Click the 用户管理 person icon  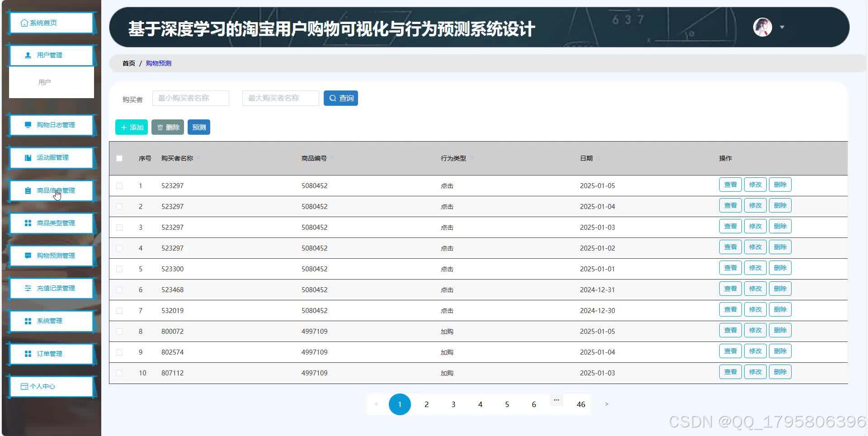(28, 55)
